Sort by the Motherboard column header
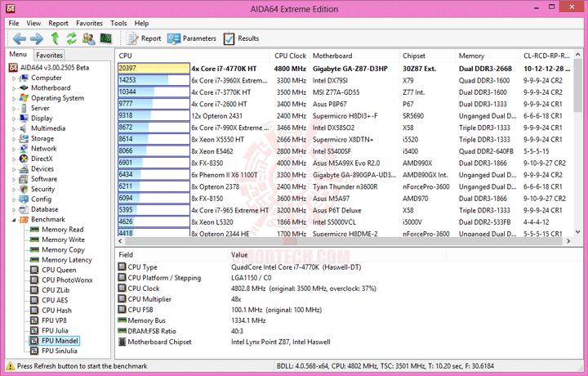This screenshot has width=588, height=376. (354, 56)
